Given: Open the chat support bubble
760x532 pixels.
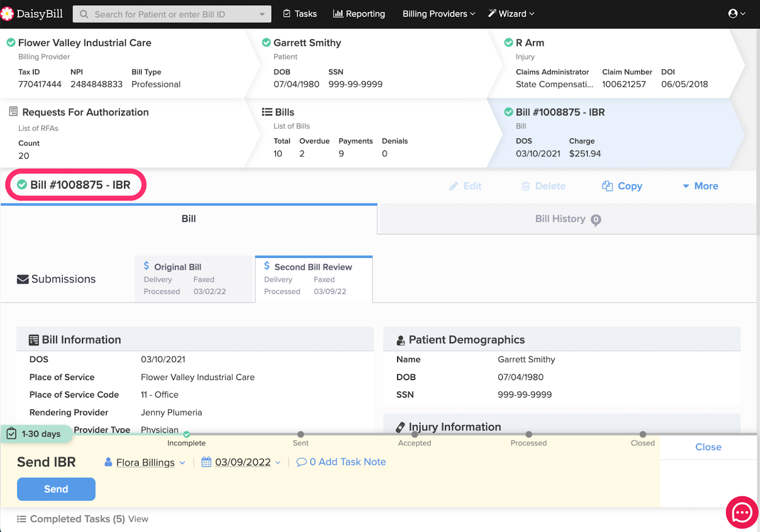Looking at the screenshot, I should click(x=742, y=513).
